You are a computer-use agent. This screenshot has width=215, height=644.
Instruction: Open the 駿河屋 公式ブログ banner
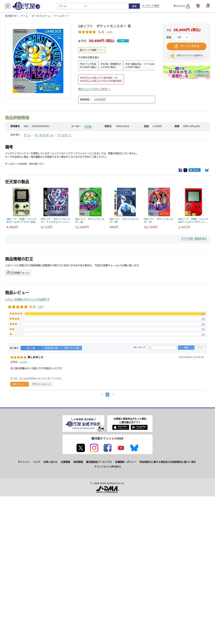tap(83, 423)
